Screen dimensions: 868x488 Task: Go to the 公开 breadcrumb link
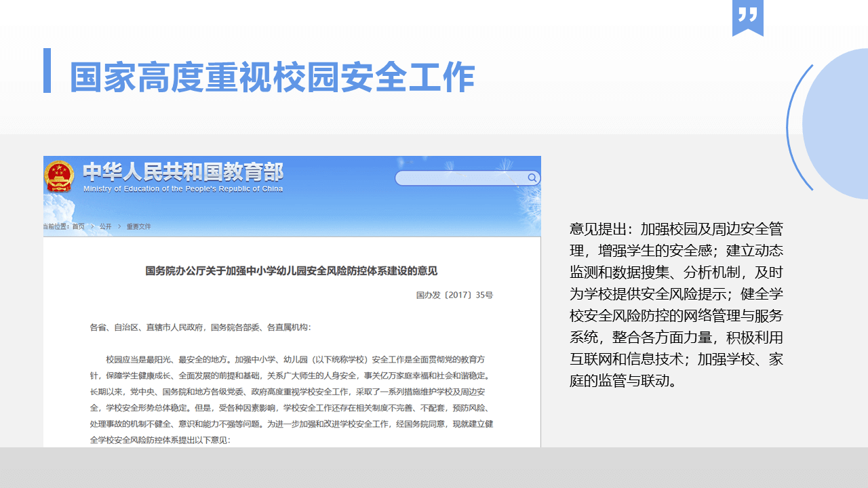pyautogui.click(x=105, y=226)
